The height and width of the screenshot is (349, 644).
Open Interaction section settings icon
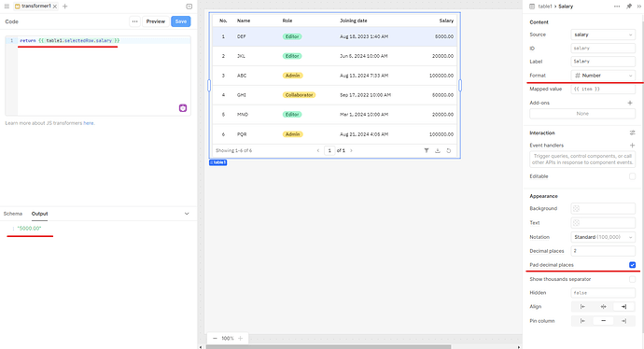click(632, 133)
